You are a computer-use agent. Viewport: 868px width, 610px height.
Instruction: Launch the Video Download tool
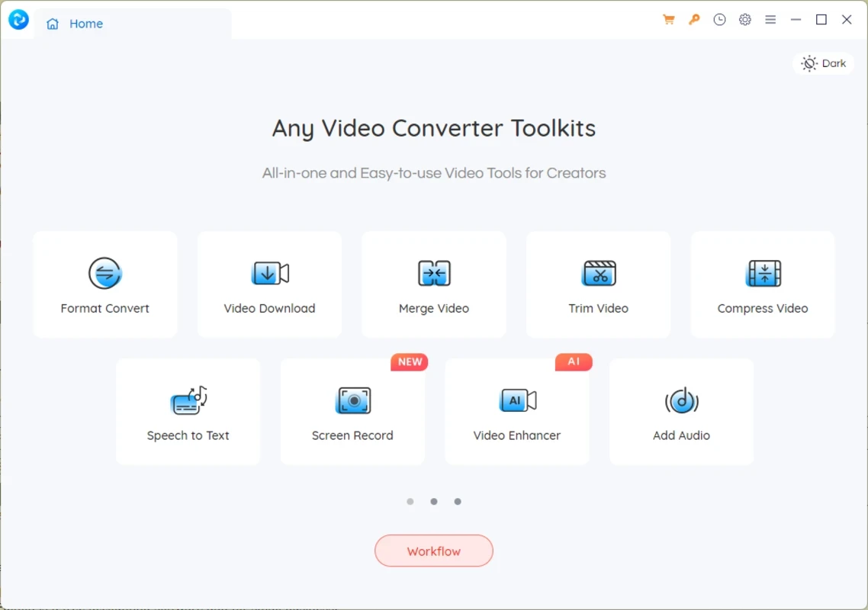pos(269,284)
